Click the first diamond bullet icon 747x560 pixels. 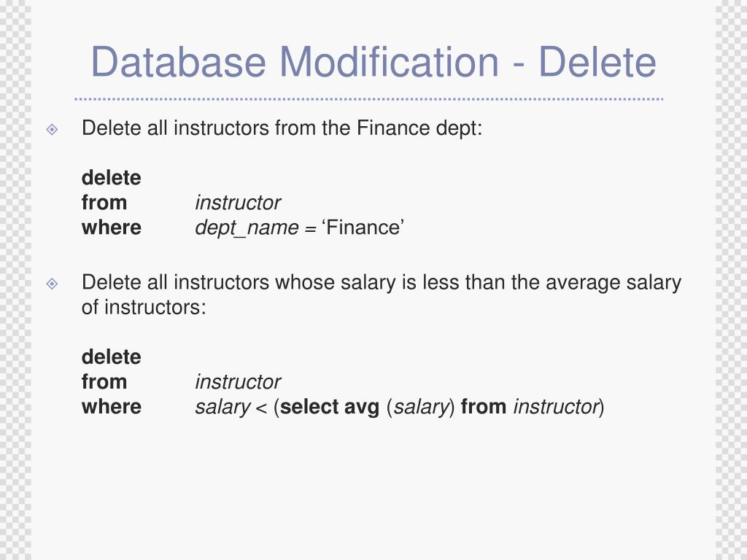[52, 129]
